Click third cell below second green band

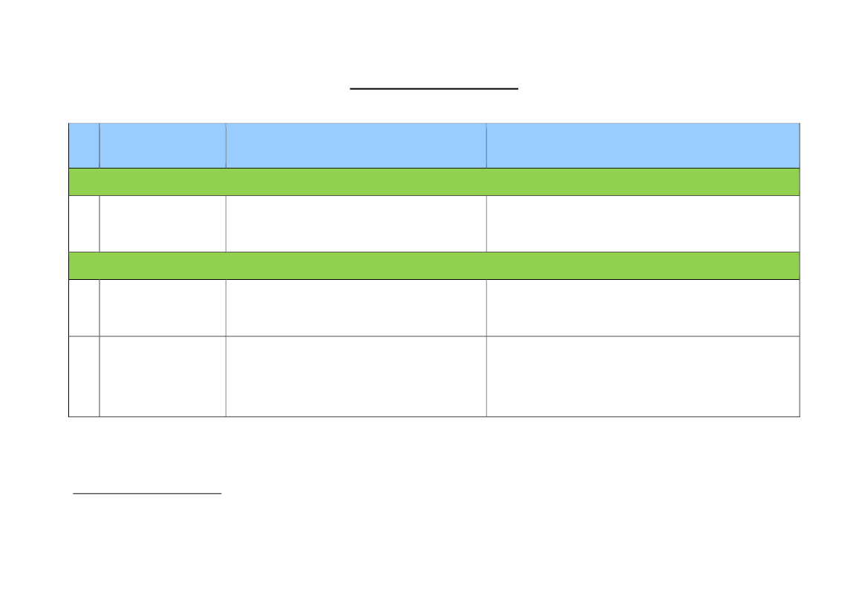356,308
